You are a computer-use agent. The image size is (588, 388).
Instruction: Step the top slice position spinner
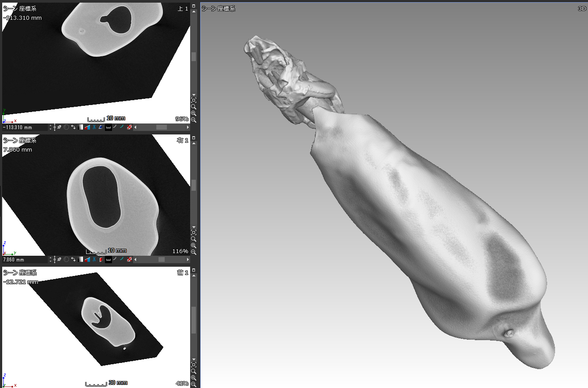50,127
